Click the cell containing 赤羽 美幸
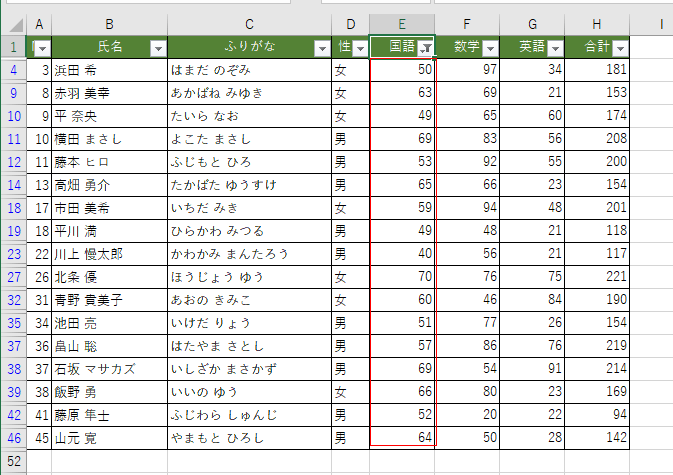This screenshot has height=475, width=673. coord(109,93)
